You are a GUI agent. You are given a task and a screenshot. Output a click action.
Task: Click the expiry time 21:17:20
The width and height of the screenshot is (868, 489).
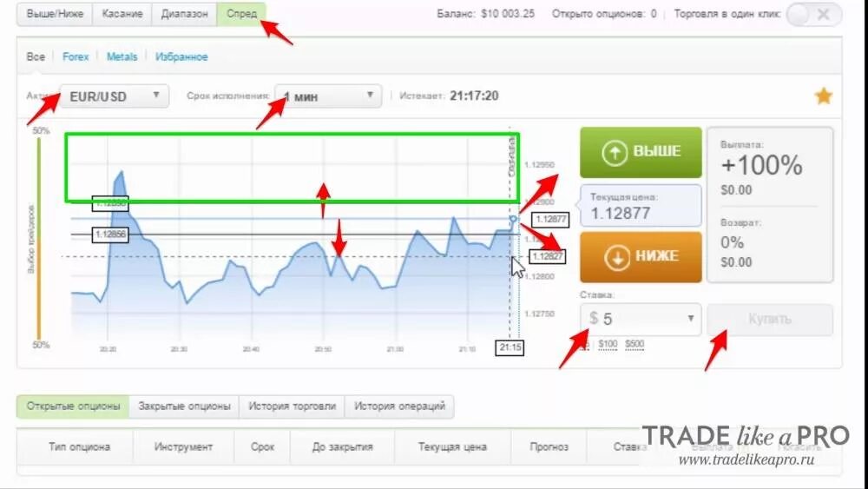474,96
